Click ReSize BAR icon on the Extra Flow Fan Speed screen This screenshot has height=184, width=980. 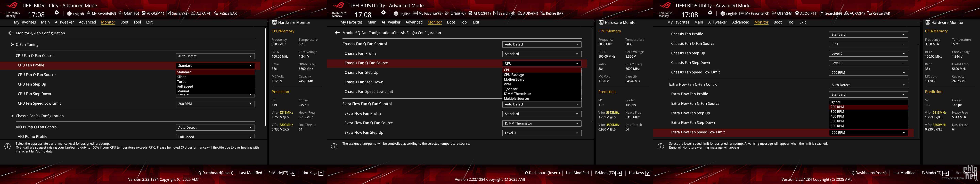pos(869,13)
